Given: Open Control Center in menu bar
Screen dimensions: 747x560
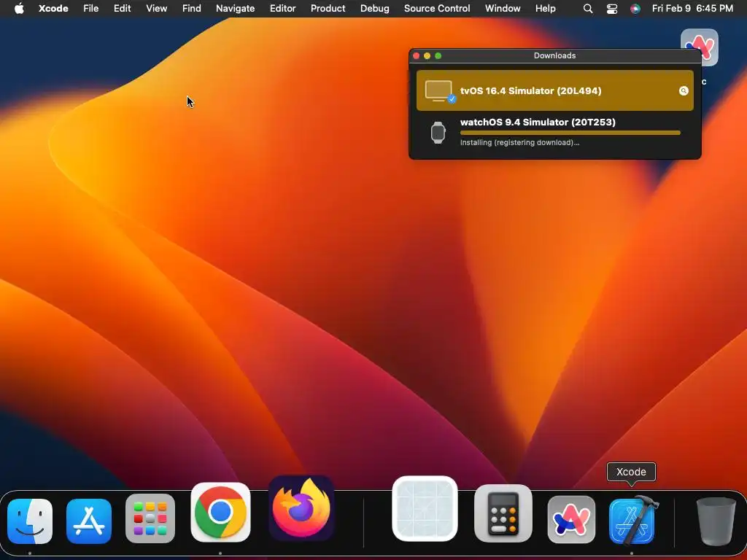Looking at the screenshot, I should click(x=612, y=9).
